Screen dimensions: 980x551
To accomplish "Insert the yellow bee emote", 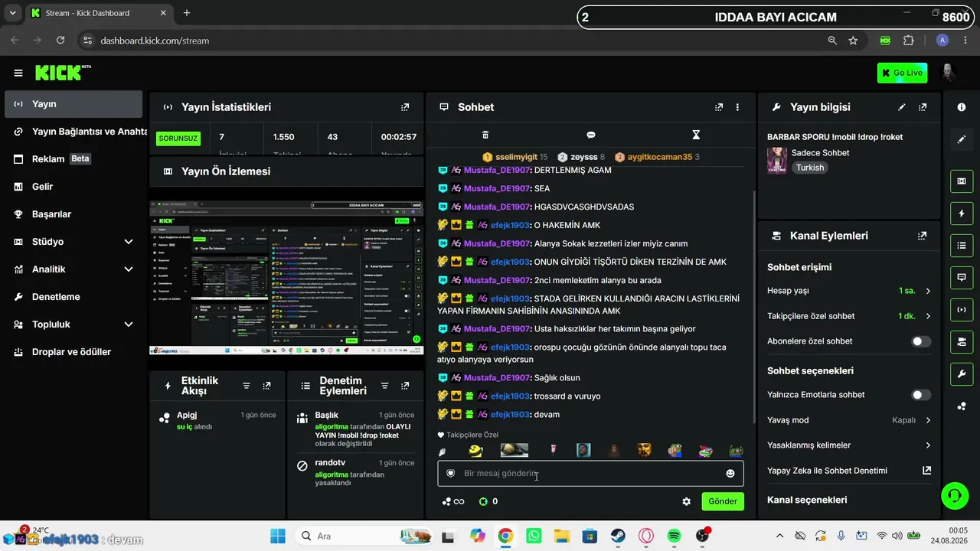I will pos(476,451).
